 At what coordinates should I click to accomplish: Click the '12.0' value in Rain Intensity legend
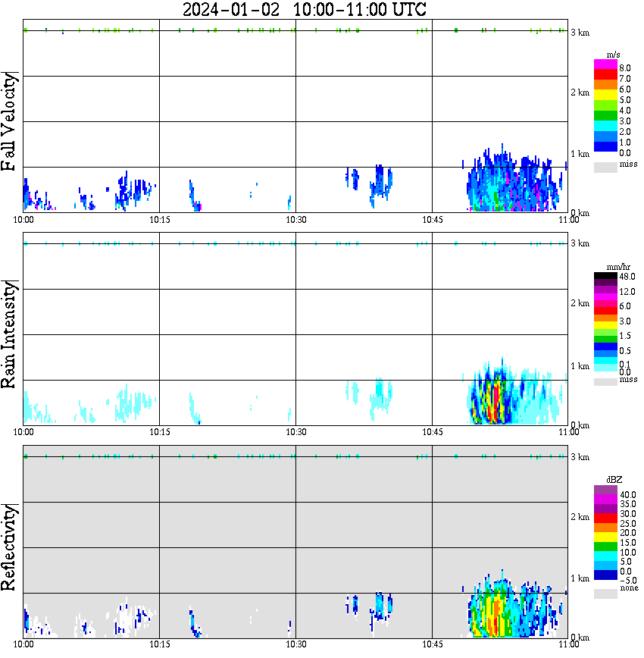[627, 291]
